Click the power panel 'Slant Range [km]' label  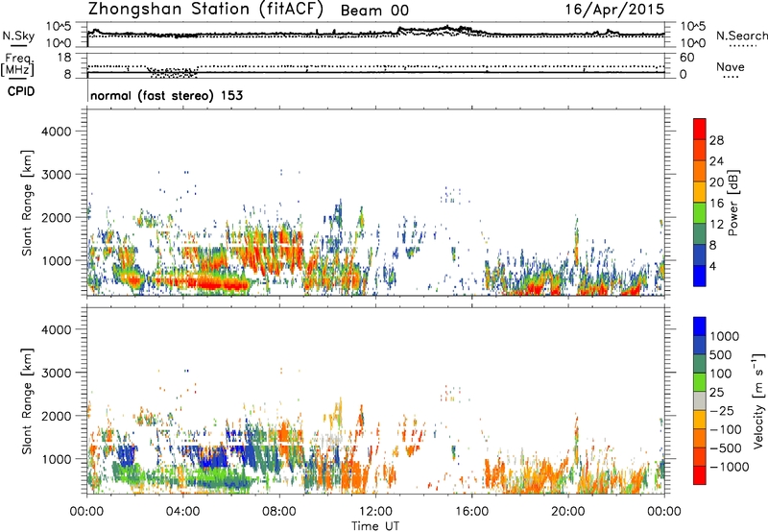(x=28, y=203)
